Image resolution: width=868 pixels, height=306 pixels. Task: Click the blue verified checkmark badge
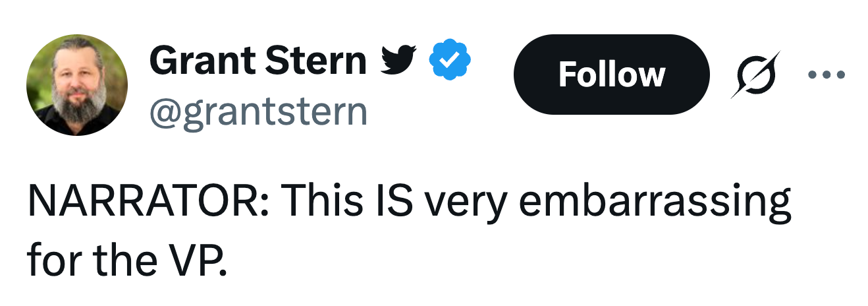450,61
